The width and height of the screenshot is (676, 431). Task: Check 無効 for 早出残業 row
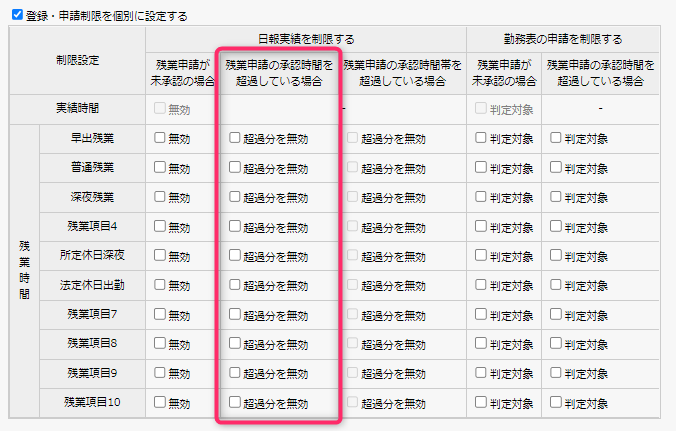tap(160, 137)
